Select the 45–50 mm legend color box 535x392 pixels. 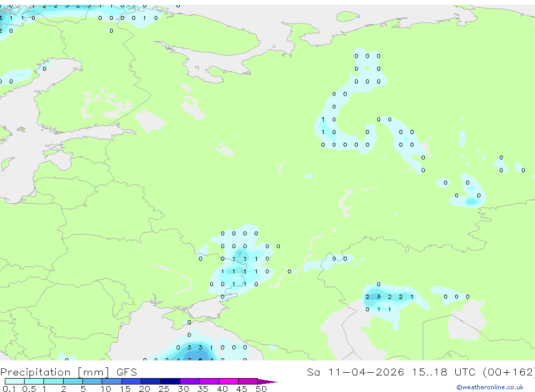click(x=248, y=381)
